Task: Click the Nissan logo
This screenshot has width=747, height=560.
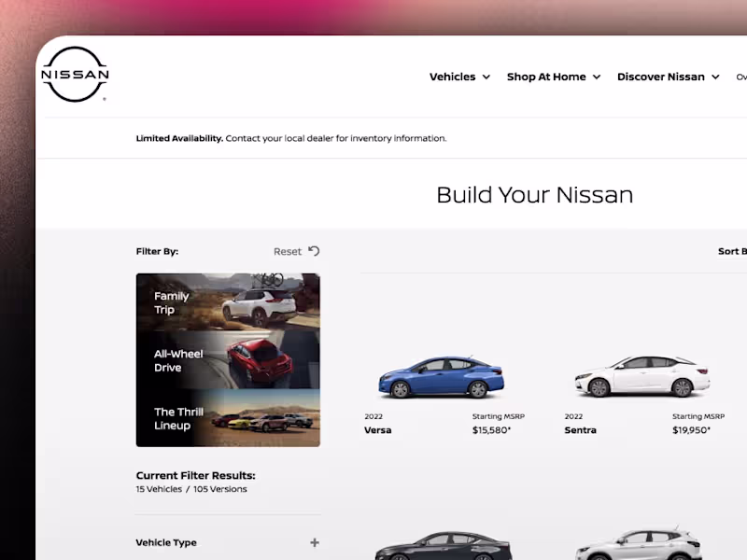Action: (x=76, y=75)
